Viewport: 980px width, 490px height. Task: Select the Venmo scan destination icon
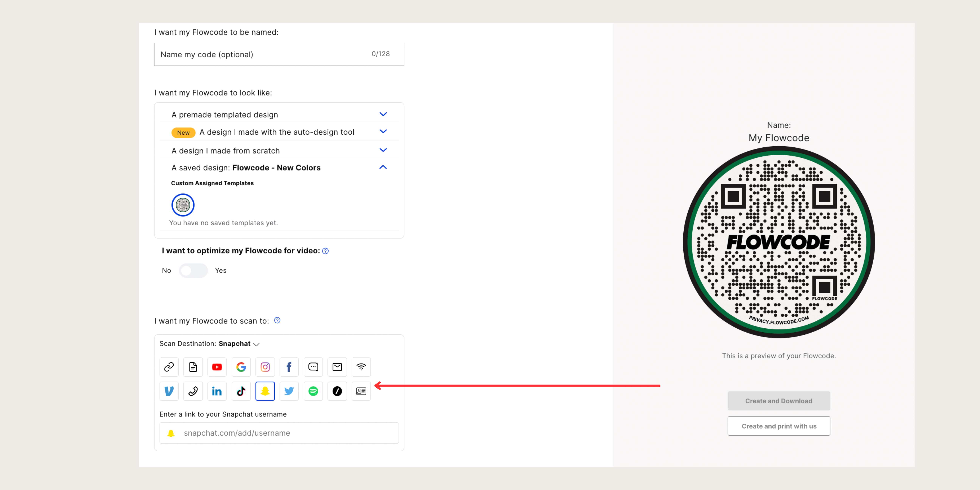coord(169,391)
